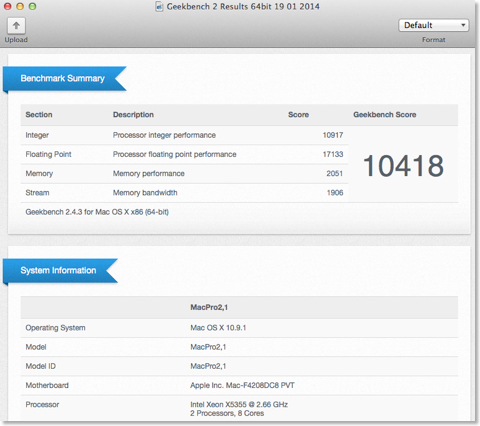Select the Processor row label
This screenshot has height=426, width=480.
[42, 405]
